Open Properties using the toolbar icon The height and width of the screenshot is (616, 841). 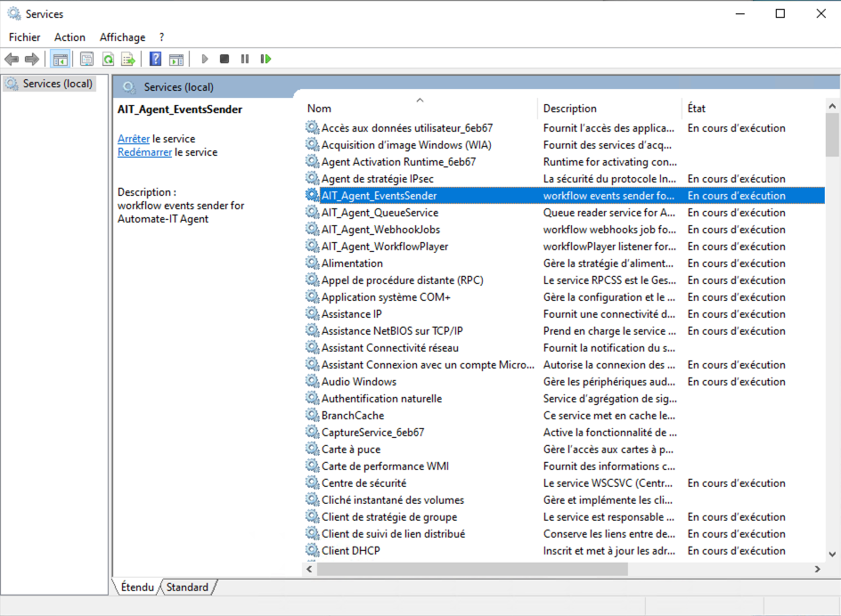tap(86, 59)
